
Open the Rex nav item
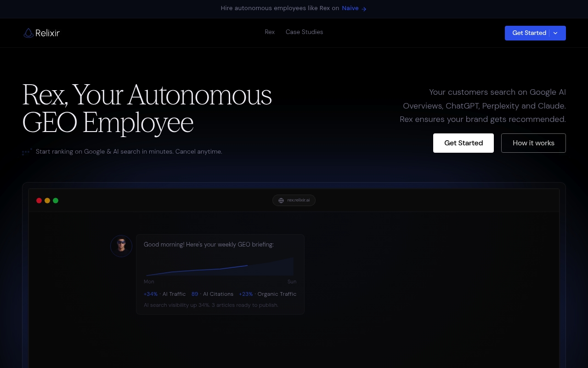point(270,32)
